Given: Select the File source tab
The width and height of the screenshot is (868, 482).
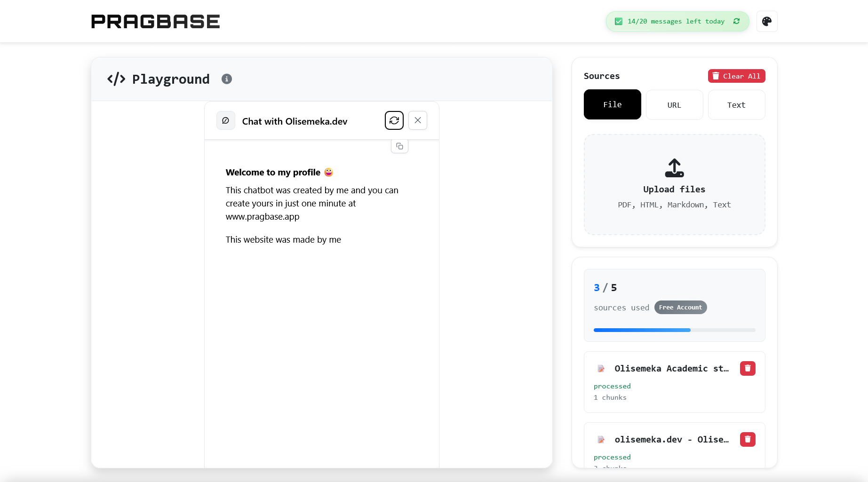Looking at the screenshot, I should pyautogui.click(x=612, y=104).
